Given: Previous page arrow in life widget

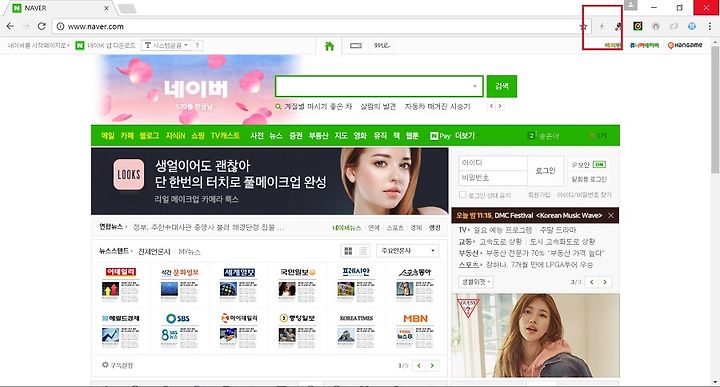Looking at the screenshot, I should tap(591, 282).
